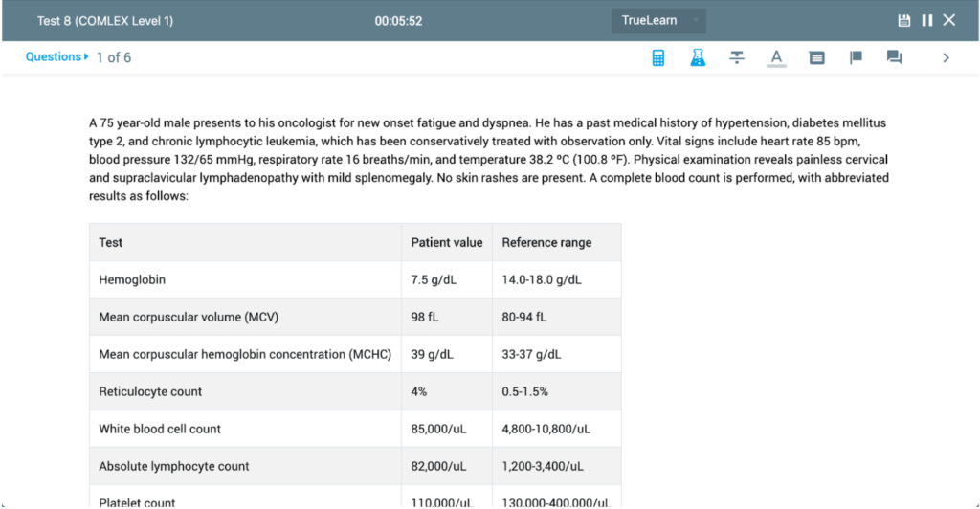Click the elapsed timer 00:05:52
980x509 pixels.
coord(398,21)
